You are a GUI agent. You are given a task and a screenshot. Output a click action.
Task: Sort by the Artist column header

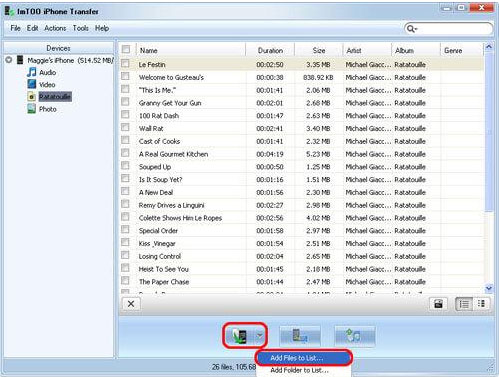point(367,50)
